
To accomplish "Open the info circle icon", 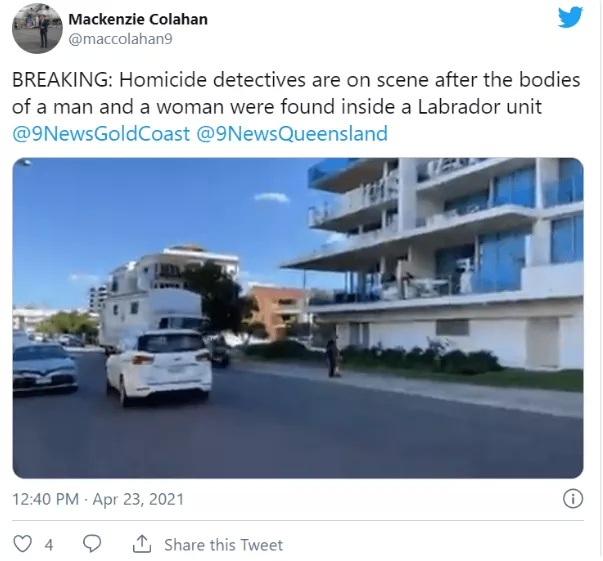I will point(573,499).
